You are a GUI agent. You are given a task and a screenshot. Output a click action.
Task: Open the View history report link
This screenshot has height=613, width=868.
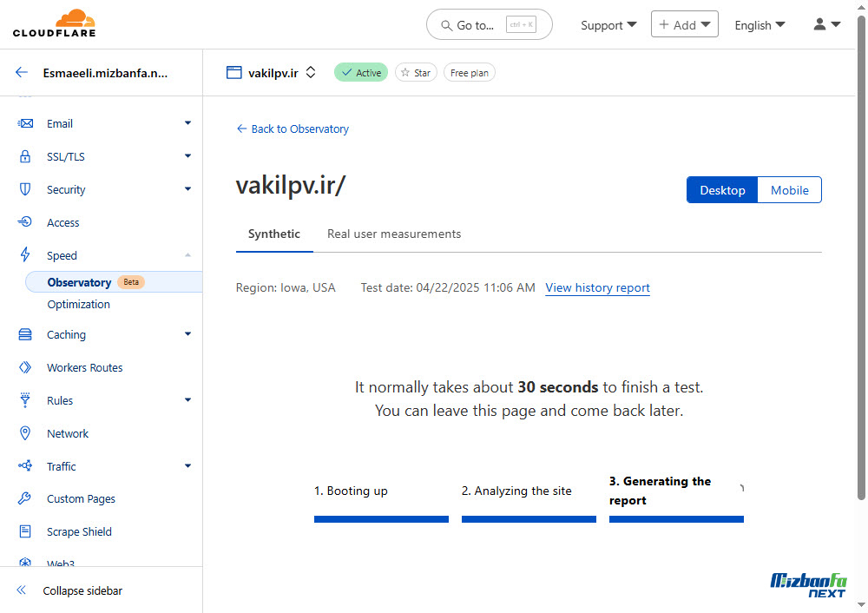pyautogui.click(x=597, y=288)
